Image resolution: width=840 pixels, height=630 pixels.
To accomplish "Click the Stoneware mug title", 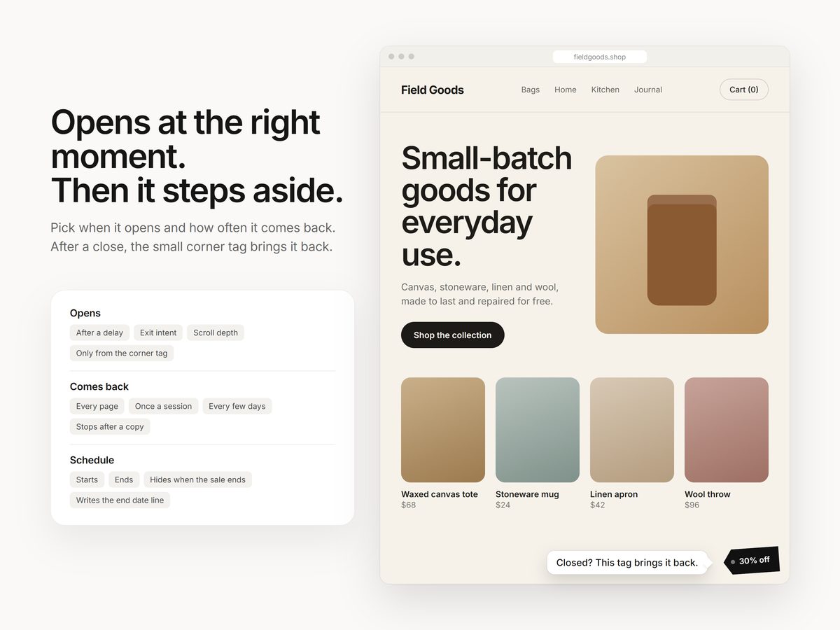I will (527, 494).
